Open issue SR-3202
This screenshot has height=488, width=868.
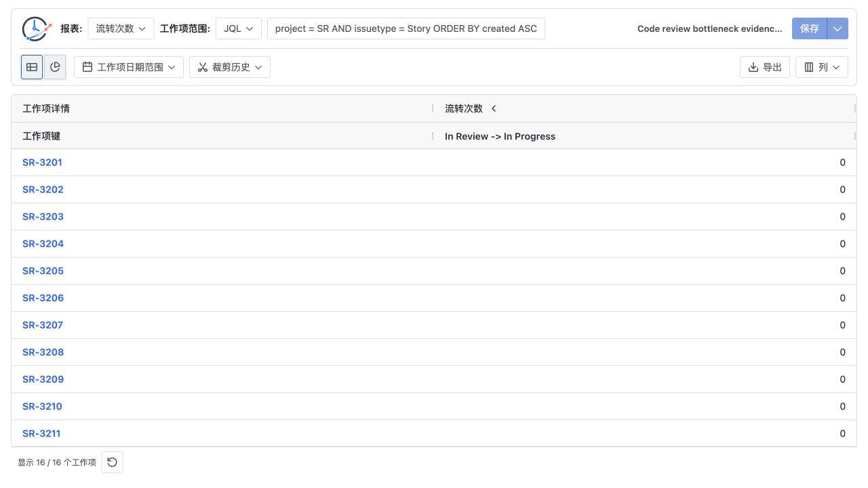tap(43, 190)
